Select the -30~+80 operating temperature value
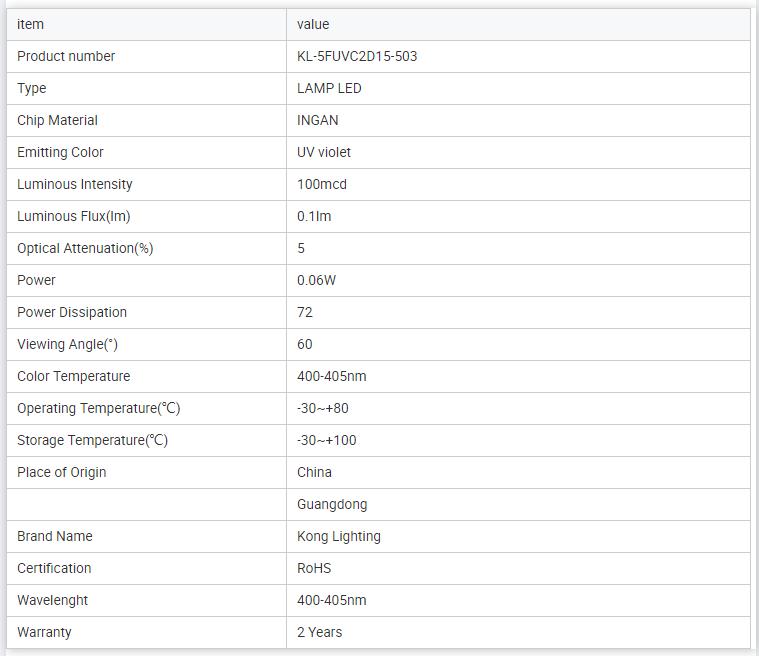 click(x=323, y=408)
